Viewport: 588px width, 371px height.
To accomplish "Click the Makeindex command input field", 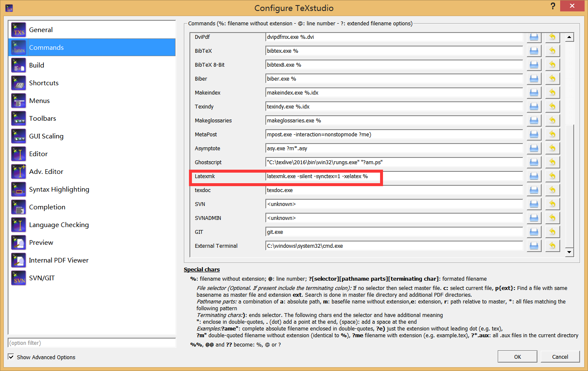I will [x=394, y=93].
